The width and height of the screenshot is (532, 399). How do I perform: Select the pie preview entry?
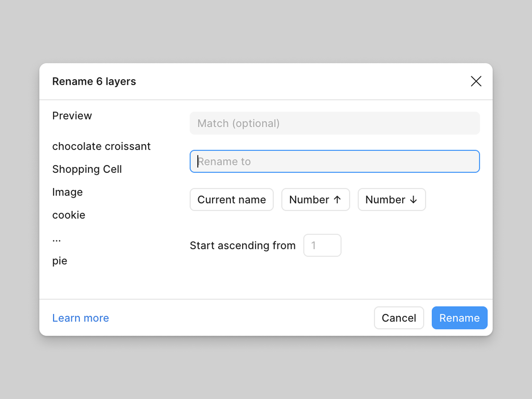(x=60, y=260)
